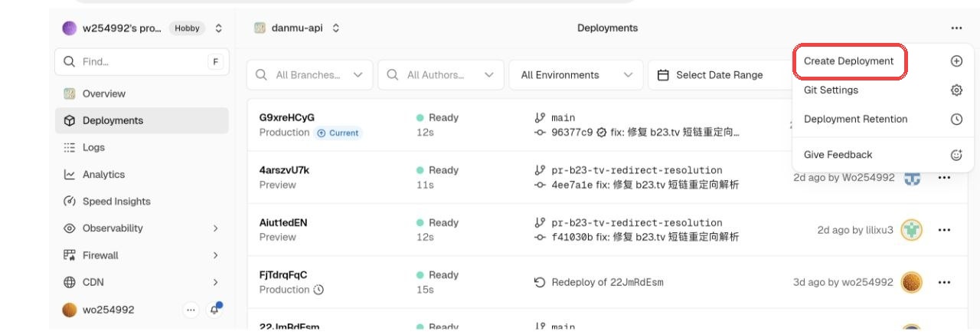Click the pr-b23-tv-redirect-resolution branch on 4arszvU7k row
Viewport: 980px width, 335px height.
point(636,170)
